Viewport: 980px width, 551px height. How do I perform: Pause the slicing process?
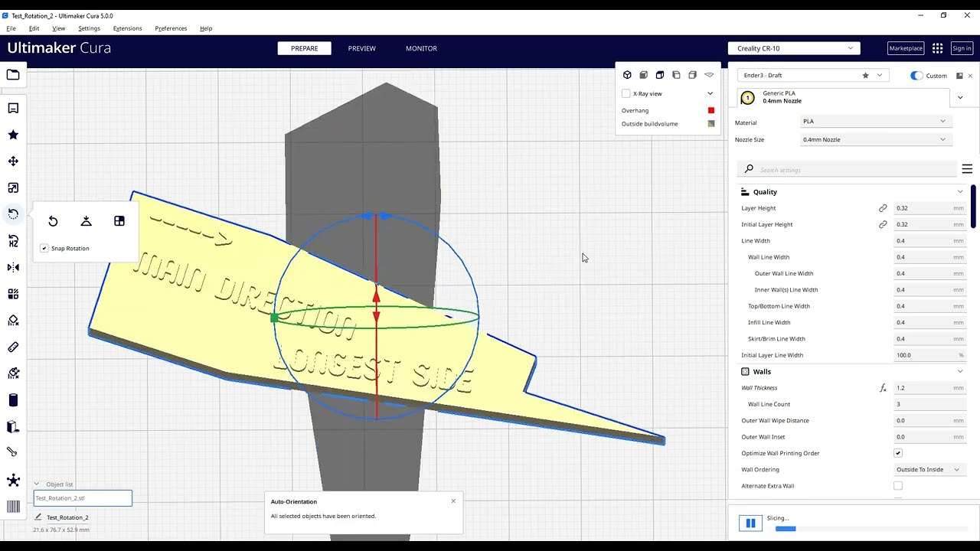[750, 523]
